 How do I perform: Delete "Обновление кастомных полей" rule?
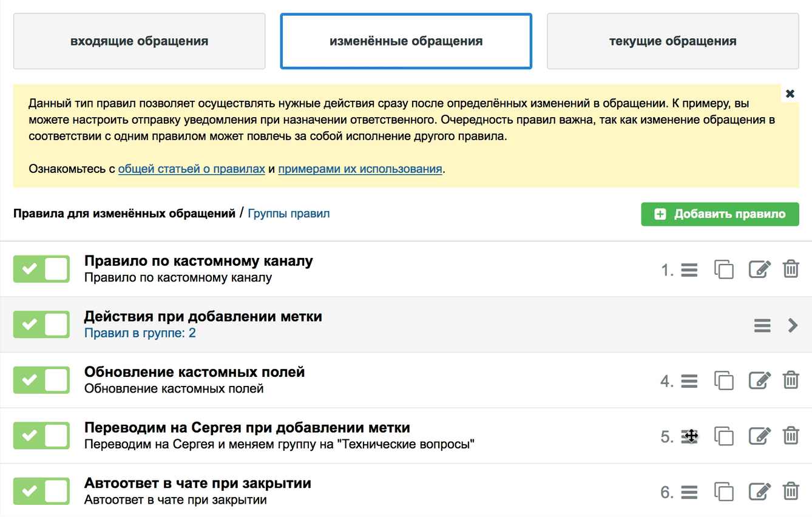pos(791,380)
